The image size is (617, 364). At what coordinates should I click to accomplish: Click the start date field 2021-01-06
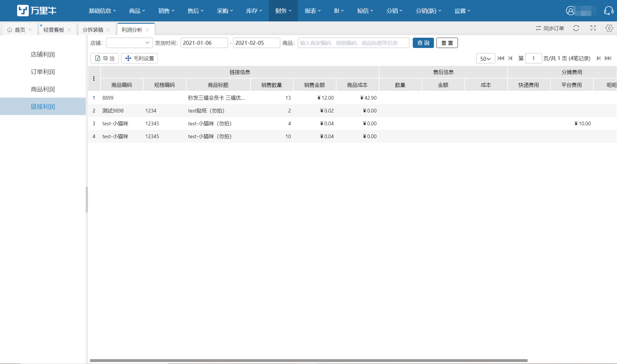tap(204, 43)
